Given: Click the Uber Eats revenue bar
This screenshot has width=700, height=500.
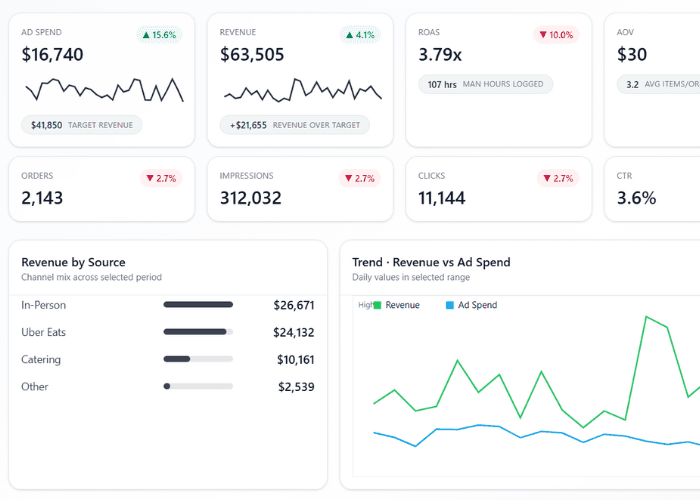Looking at the screenshot, I should pyautogui.click(x=198, y=332).
